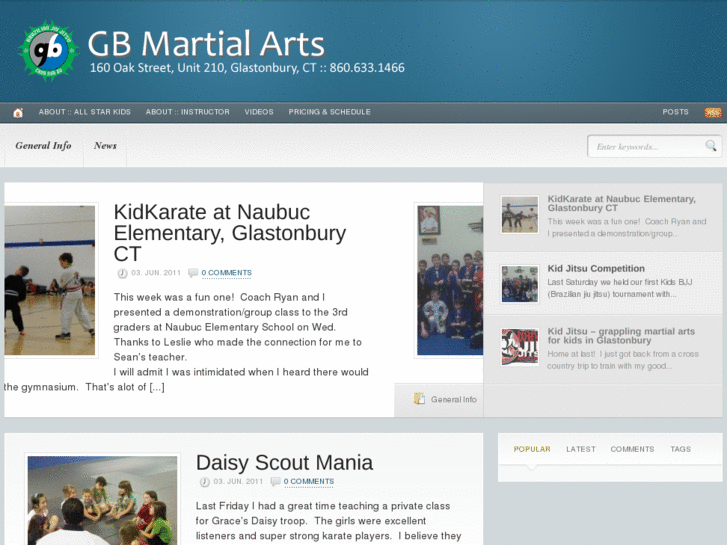
Task: Open kids group photo in featured slider
Action: pos(450,281)
